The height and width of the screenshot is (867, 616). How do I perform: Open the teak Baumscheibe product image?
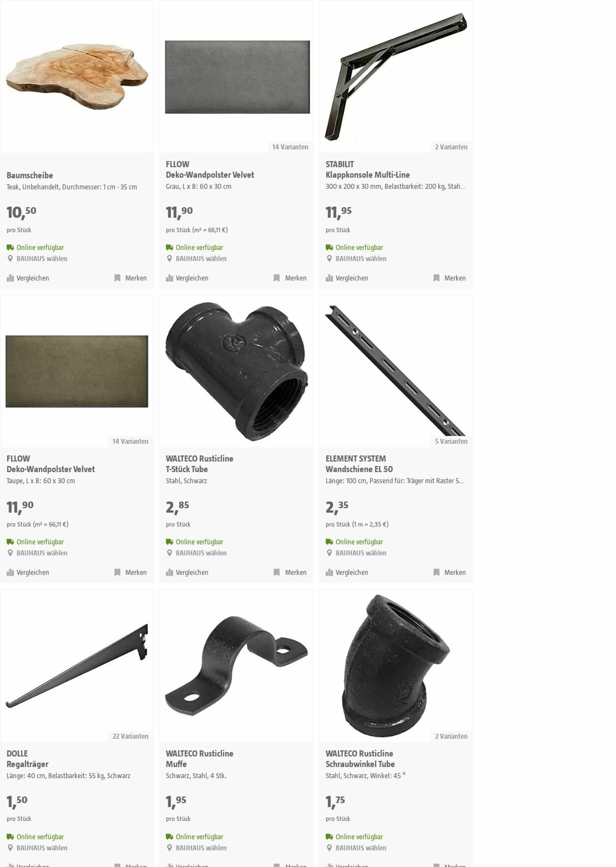(77, 76)
